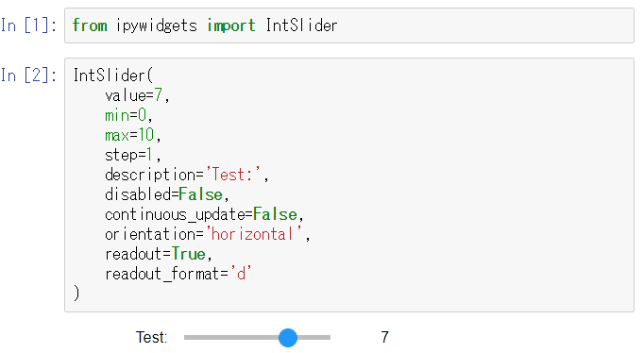Screen dimensions: 644x353
Task: Place cursor on step=1 line
Action: 132,155
